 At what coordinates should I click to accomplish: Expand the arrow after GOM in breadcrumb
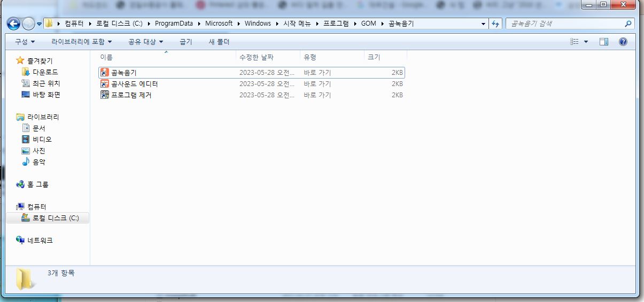pos(383,24)
